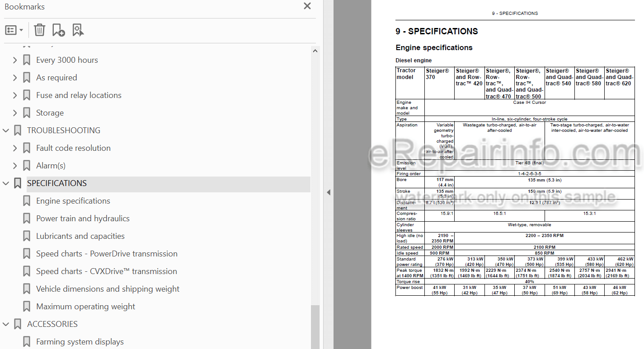Expand Fuse and relay locations bookmark

pyautogui.click(x=15, y=95)
